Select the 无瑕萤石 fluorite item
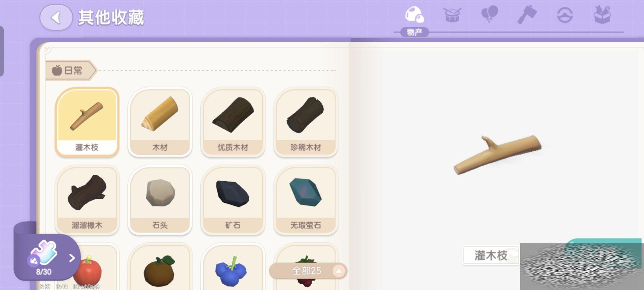The image size is (644, 290). tap(306, 200)
